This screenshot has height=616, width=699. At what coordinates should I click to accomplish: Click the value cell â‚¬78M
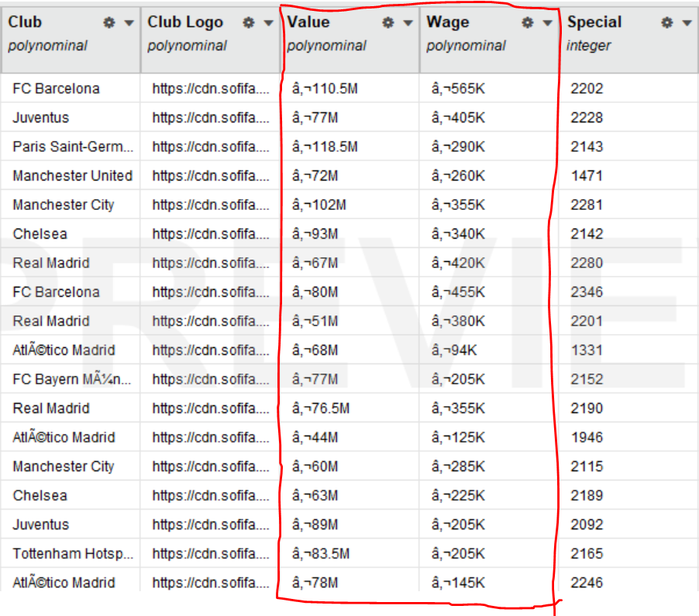click(x=315, y=583)
